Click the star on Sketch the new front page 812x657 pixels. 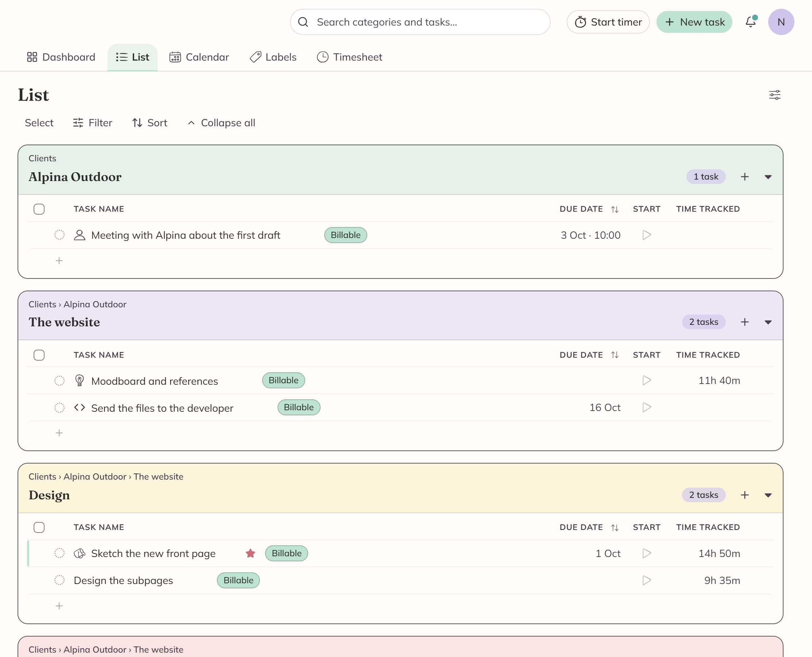tap(250, 553)
